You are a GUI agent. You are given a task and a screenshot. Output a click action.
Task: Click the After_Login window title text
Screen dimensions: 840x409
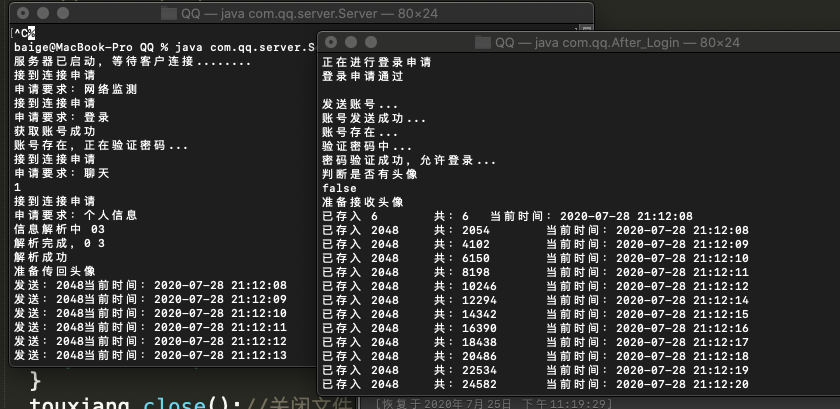[x=617, y=42]
